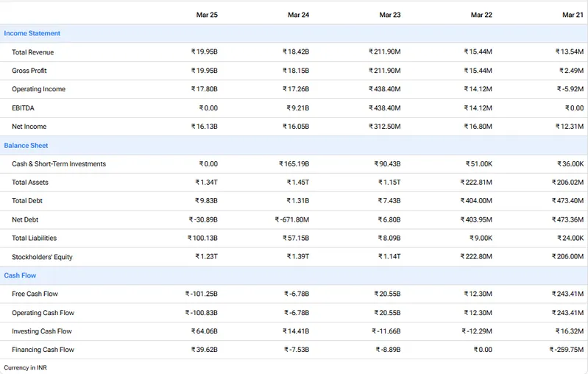Screen dimensions: 588x374
Task: Click Cash & Short-Term Investments row label
Action: pyautogui.click(x=59, y=164)
